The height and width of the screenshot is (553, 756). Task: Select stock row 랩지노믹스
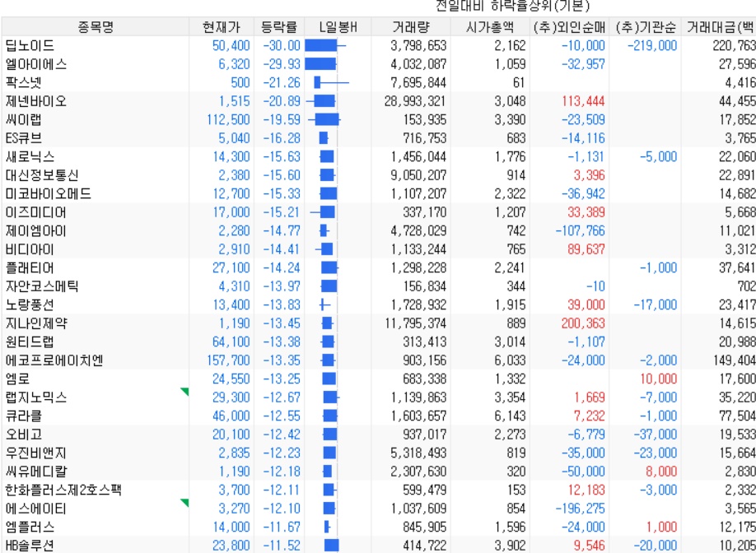pyautogui.click(x=378, y=397)
